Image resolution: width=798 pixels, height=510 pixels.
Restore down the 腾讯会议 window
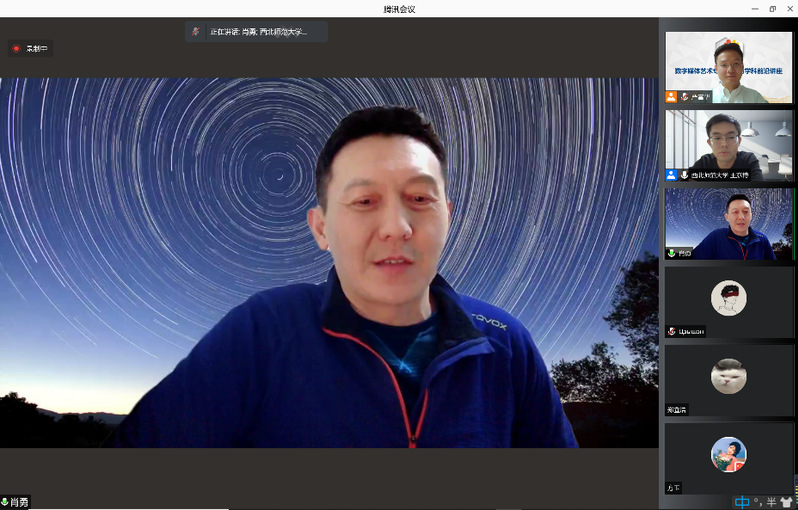click(x=773, y=9)
